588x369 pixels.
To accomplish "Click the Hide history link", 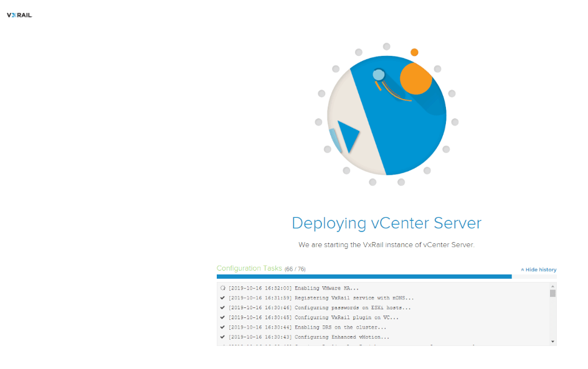I will 541,270.
